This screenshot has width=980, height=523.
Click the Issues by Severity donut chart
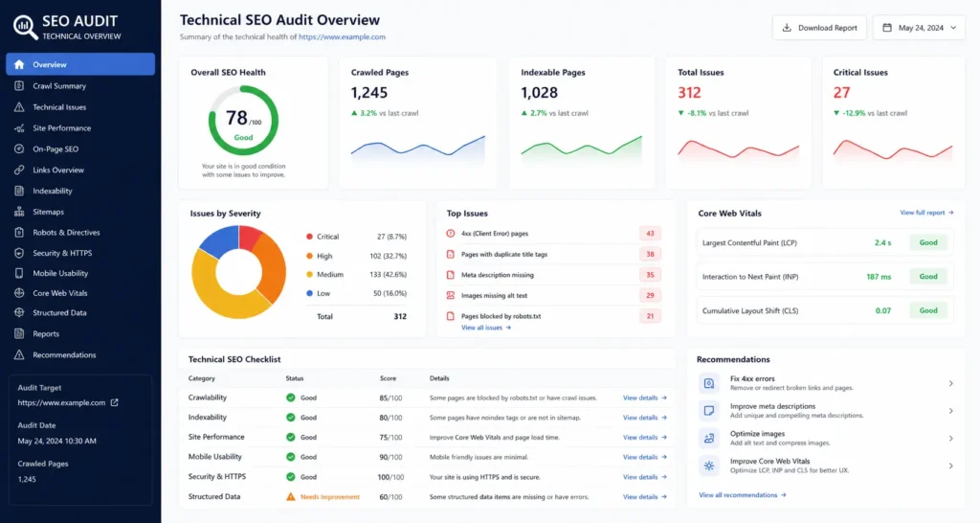coord(238,272)
